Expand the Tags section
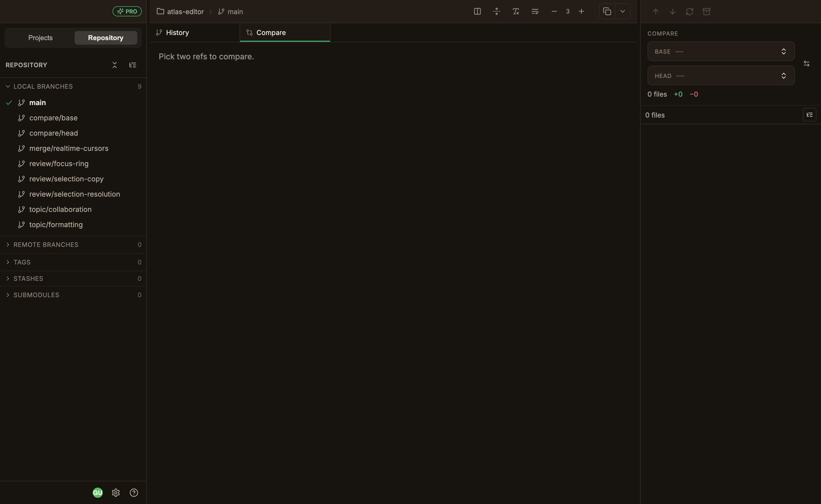The width and height of the screenshot is (821, 504). (x=73, y=262)
